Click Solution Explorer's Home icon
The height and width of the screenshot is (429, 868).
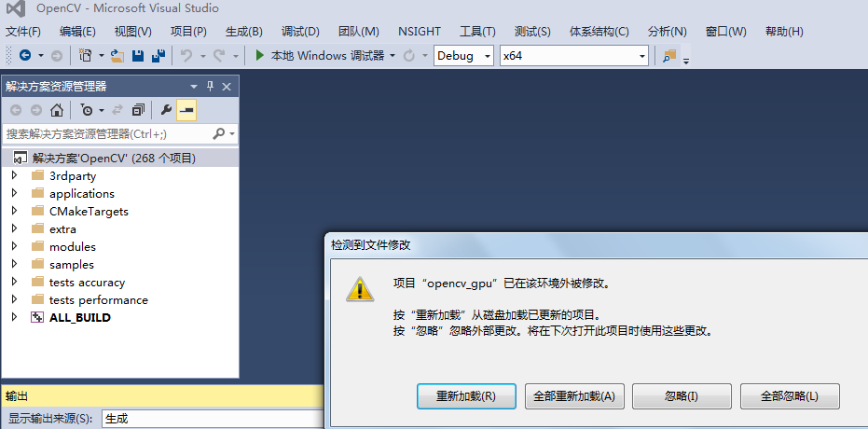click(x=57, y=110)
